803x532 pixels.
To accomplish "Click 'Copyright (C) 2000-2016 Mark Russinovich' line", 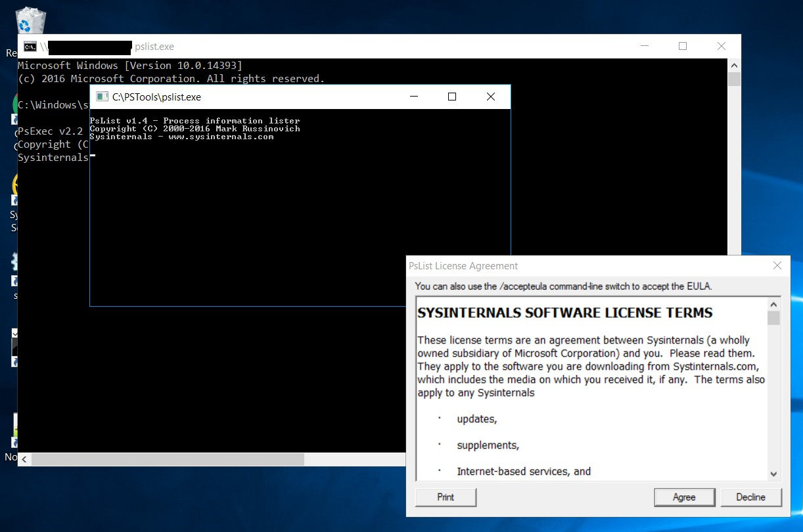I will (x=195, y=129).
